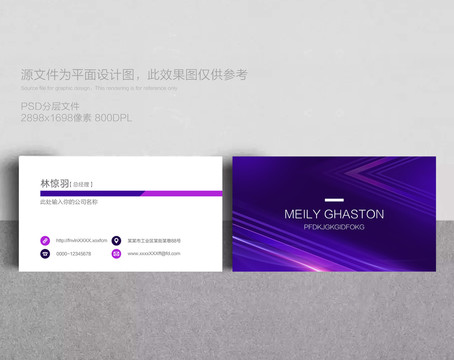Click the magenta segment of divider bar
The height and width of the screenshot is (360, 454).
[x=182, y=193]
